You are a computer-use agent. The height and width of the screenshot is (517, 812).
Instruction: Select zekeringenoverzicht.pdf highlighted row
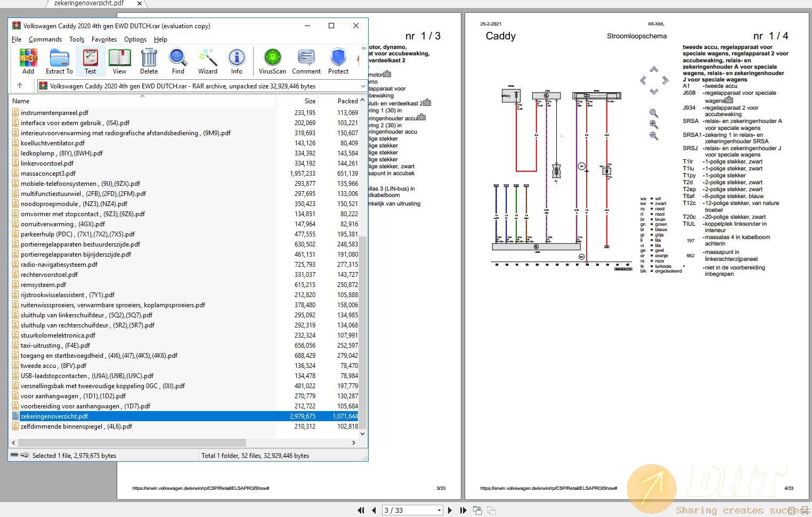tap(185, 416)
